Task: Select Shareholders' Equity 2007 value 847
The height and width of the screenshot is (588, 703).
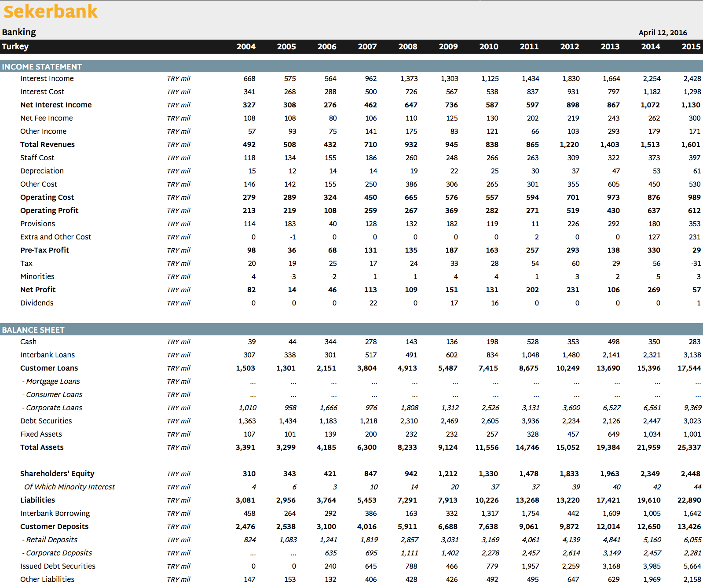Action: (x=370, y=474)
